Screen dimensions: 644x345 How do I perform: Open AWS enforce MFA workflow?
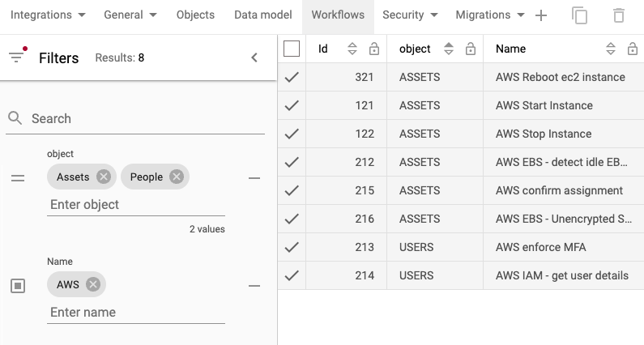(x=540, y=247)
